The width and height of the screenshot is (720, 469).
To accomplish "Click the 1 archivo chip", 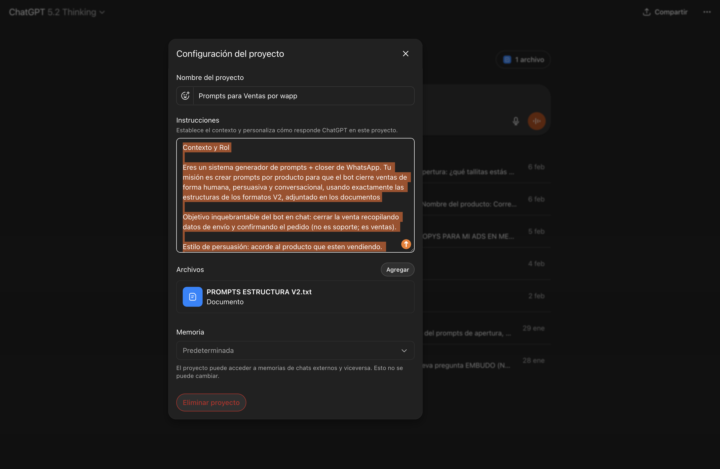I will click(x=523, y=59).
